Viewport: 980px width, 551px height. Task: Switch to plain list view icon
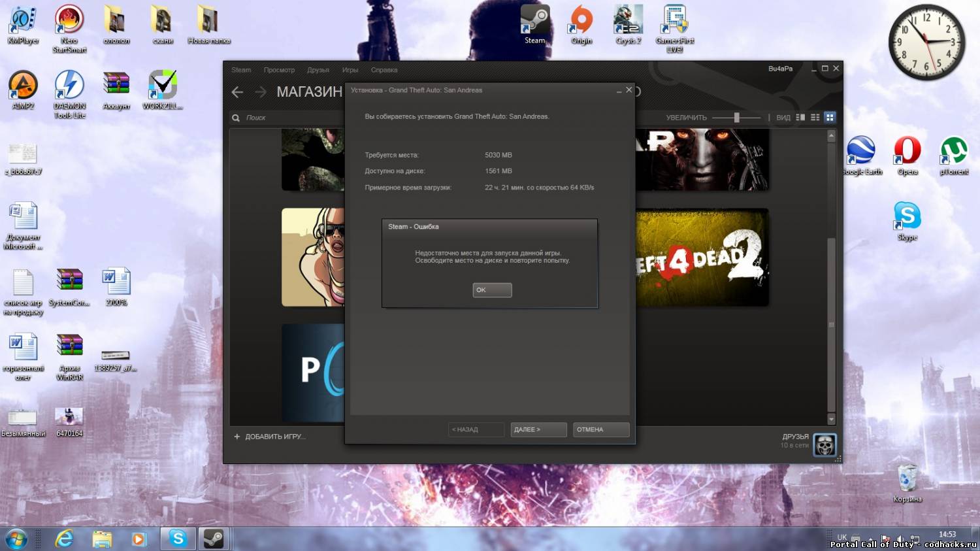pos(815,118)
